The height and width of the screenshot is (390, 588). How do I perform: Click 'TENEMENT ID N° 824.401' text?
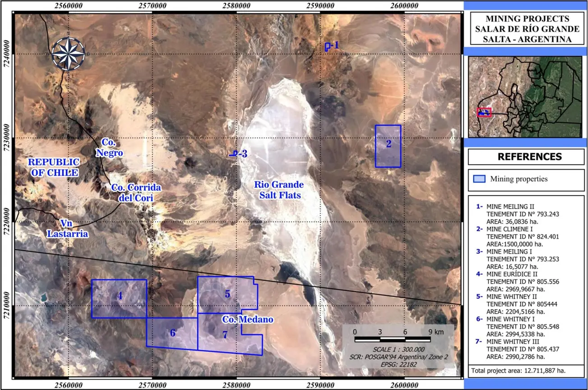523,236
